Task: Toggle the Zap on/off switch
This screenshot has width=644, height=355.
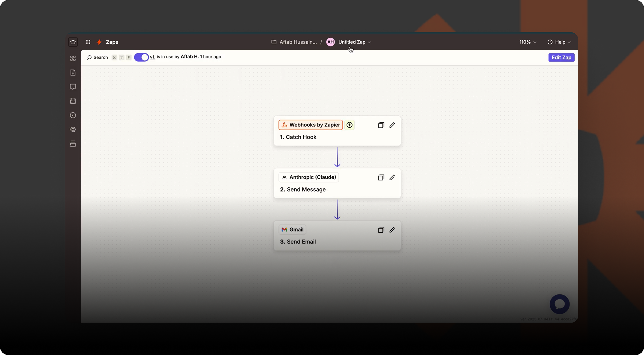Action: tap(141, 57)
